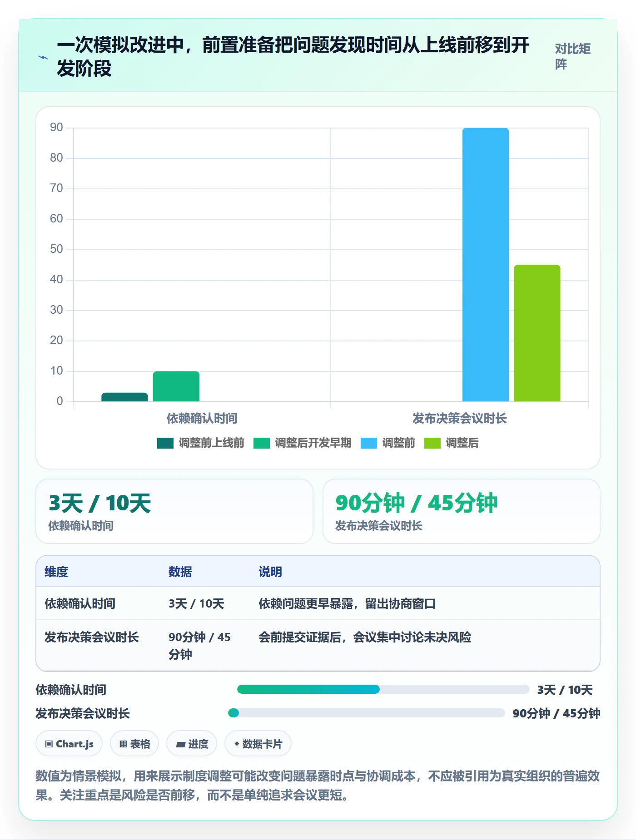
Task: Select the 3天 / 10天 data card
Action: click(x=174, y=511)
